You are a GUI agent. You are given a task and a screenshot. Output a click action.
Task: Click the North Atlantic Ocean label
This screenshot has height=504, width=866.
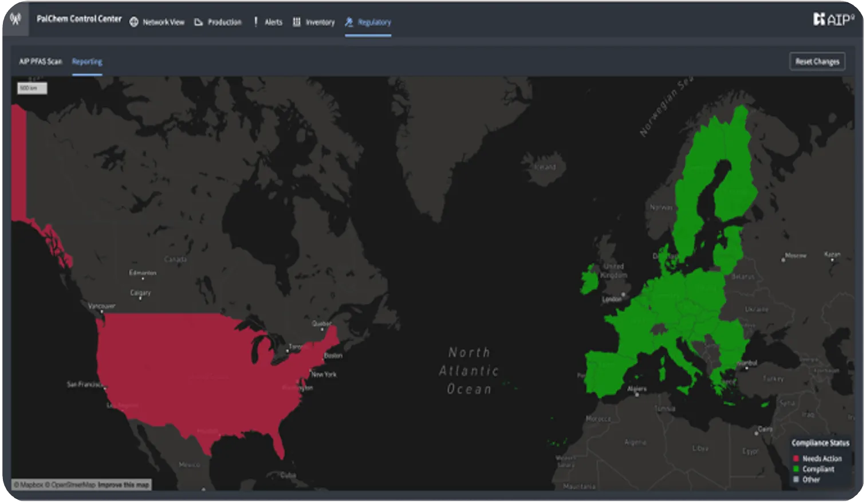(469, 371)
